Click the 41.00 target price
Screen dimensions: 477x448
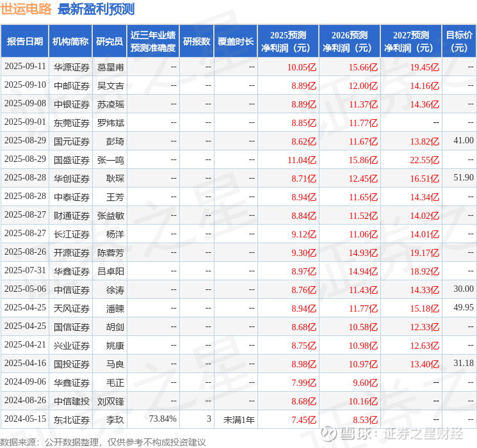click(464, 141)
